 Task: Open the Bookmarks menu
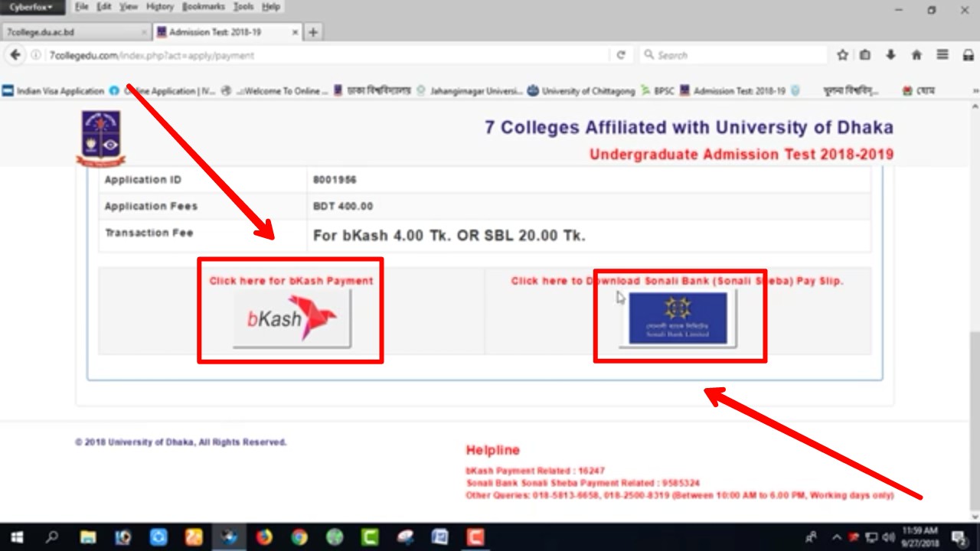[x=204, y=6]
